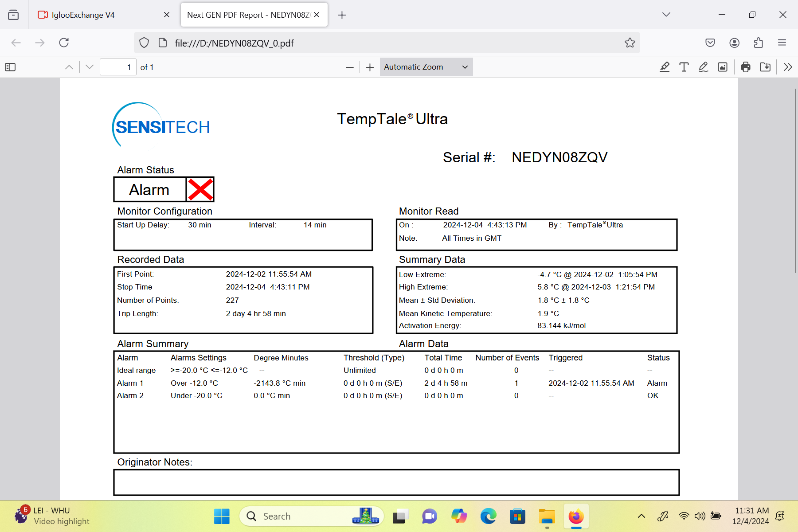The height and width of the screenshot is (532, 798).
Task: Click the vertical scrollbar of the PDF
Action: [x=795, y=180]
